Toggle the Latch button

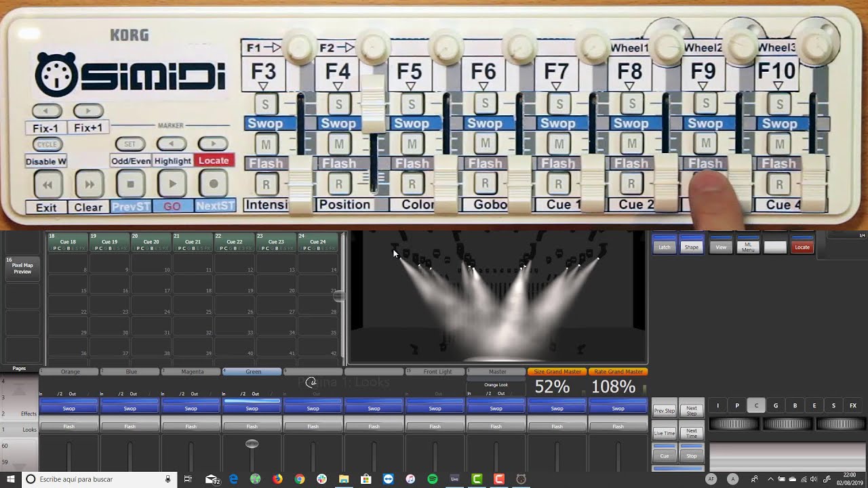tap(665, 246)
